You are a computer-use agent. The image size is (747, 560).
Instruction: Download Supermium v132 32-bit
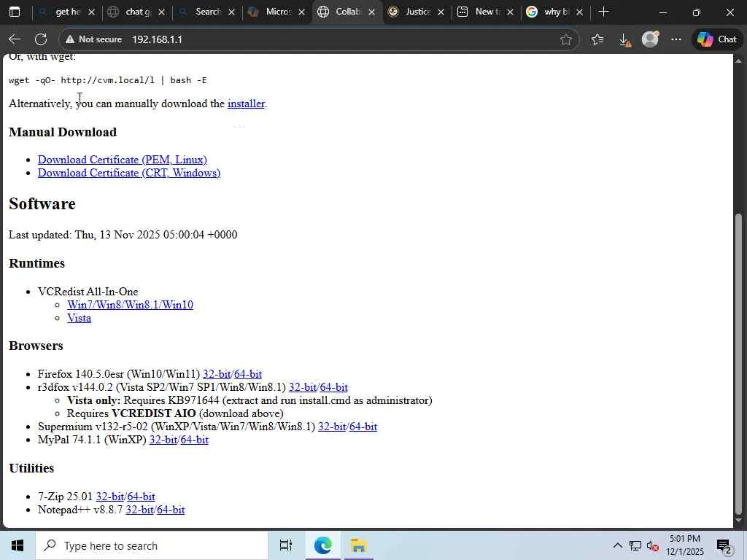pos(332,427)
